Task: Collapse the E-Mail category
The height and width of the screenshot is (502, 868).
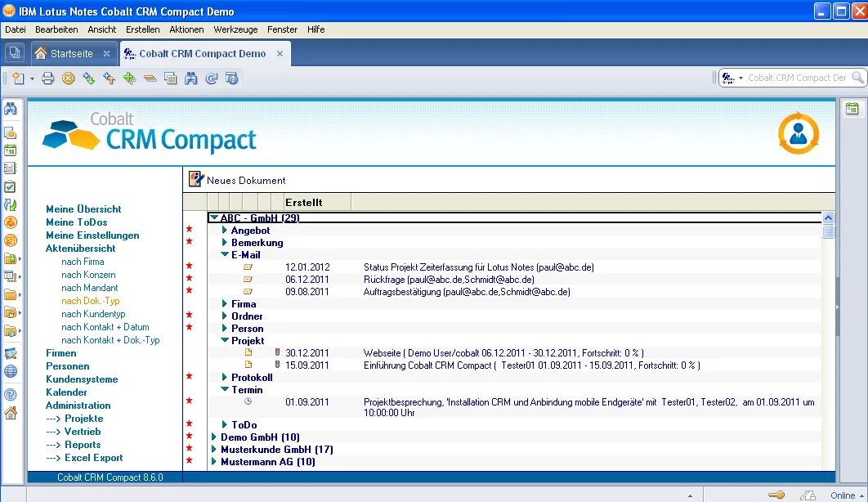Action: (x=224, y=254)
